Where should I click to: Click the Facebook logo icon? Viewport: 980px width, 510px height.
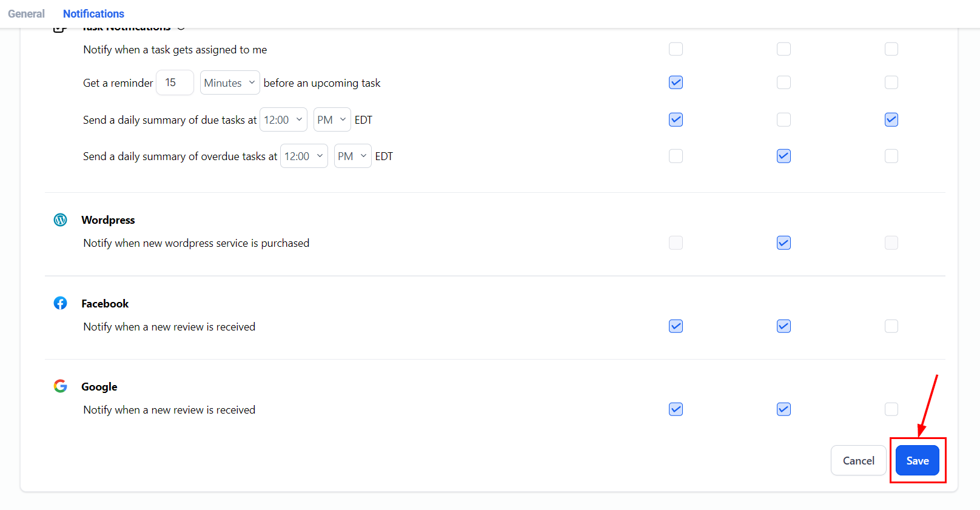point(60,303)
